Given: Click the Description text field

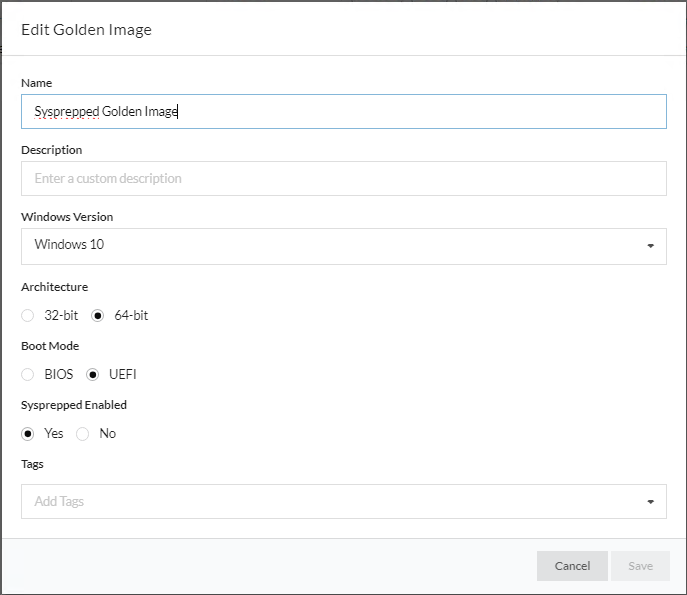Looking at the screenshot, I should point(344,178).
